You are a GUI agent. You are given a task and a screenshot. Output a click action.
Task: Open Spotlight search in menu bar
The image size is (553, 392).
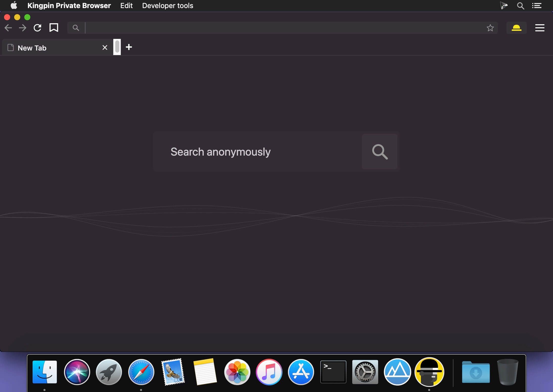[520, 6]
